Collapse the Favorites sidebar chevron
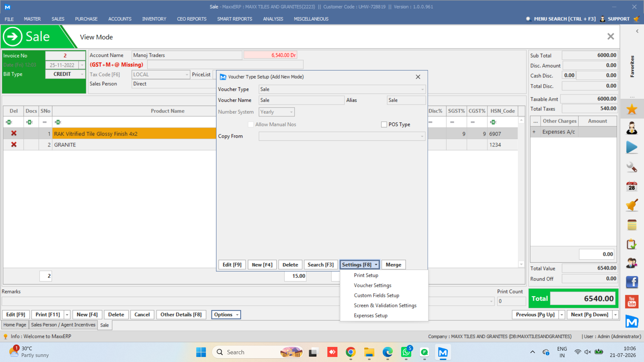Image resolution: width=644 pixels, height=362 pixels. pos(637,31)
